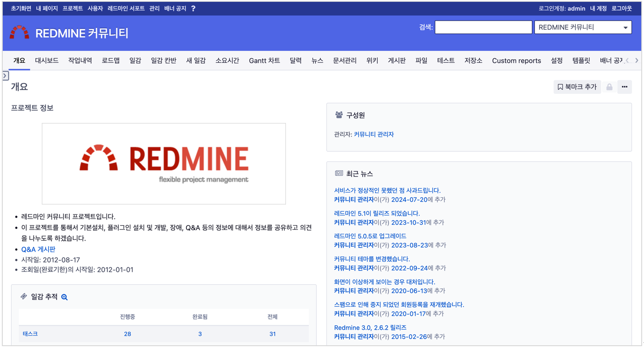
Task: Open the Custom reports tab
Action: (x=516, y=61)
